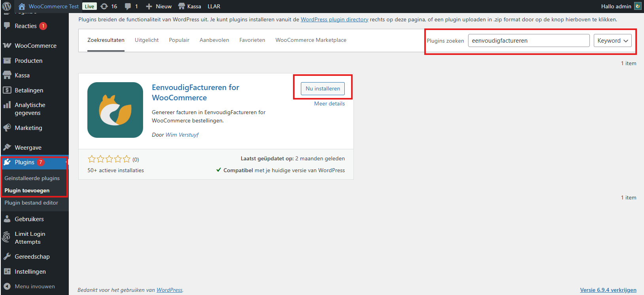Follow the WordPress plugin directory link
The width and height of the screenshot is (644, 295).
tap(334, 19)
